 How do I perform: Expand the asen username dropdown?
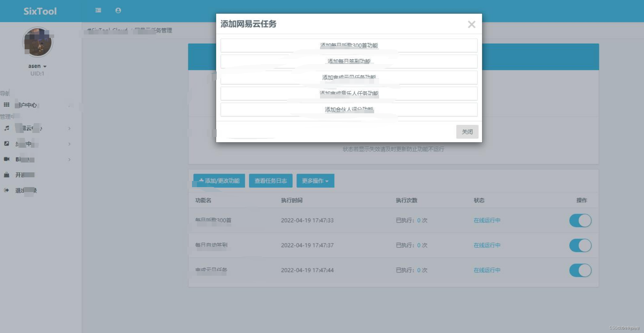point(37,66)
